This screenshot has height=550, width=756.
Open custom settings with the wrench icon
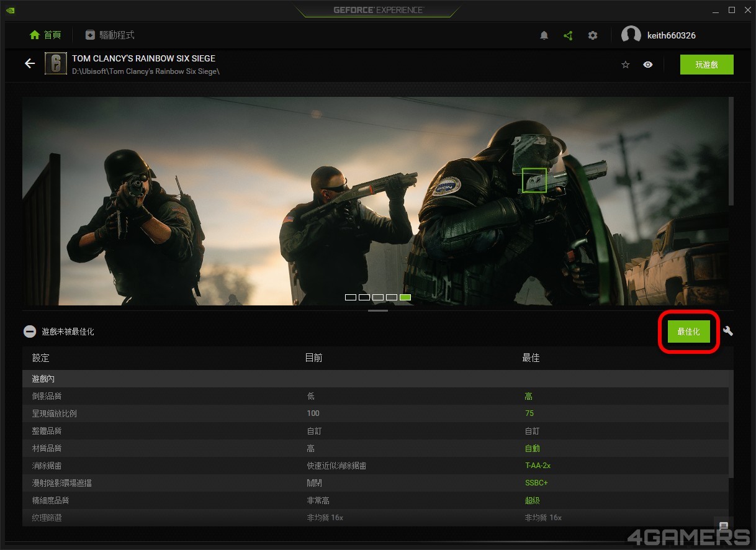point(728,331)
